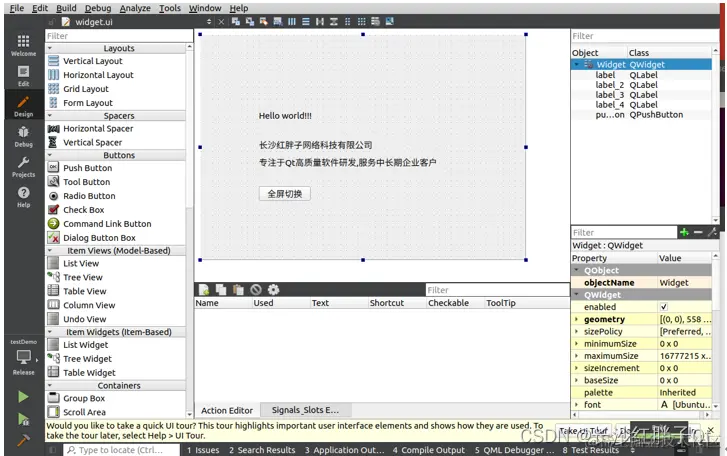
Task: Click the Type to locate search field
Action: tap(121, 450)
